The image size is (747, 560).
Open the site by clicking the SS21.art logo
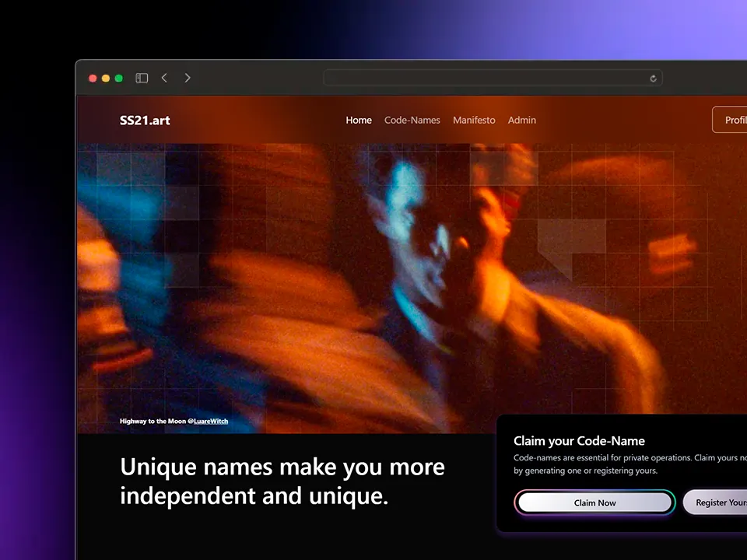[x=145, y=121]
